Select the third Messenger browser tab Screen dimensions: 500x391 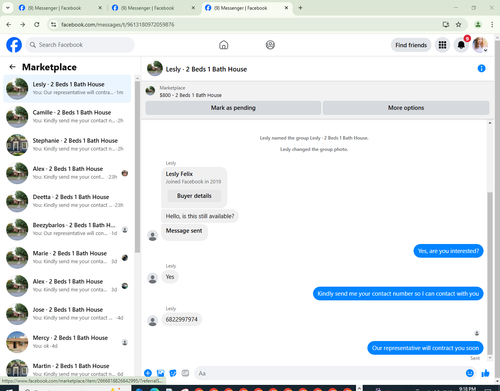point(247,8)
